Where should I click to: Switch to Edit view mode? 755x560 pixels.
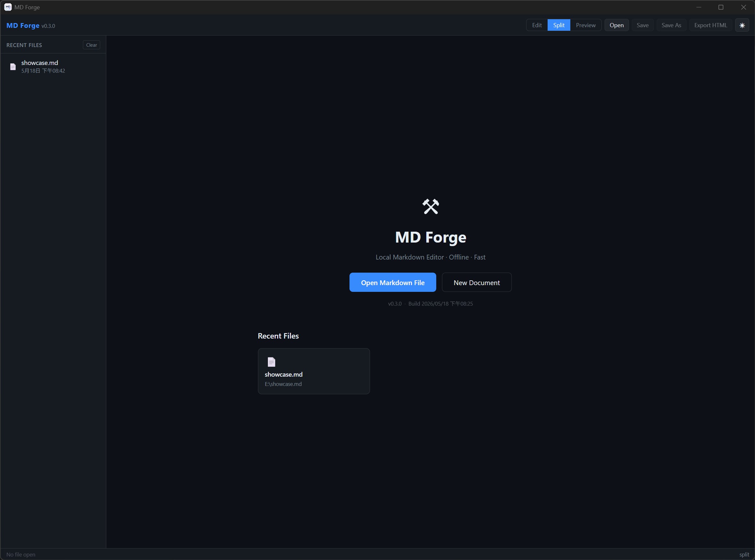(537, 25)
